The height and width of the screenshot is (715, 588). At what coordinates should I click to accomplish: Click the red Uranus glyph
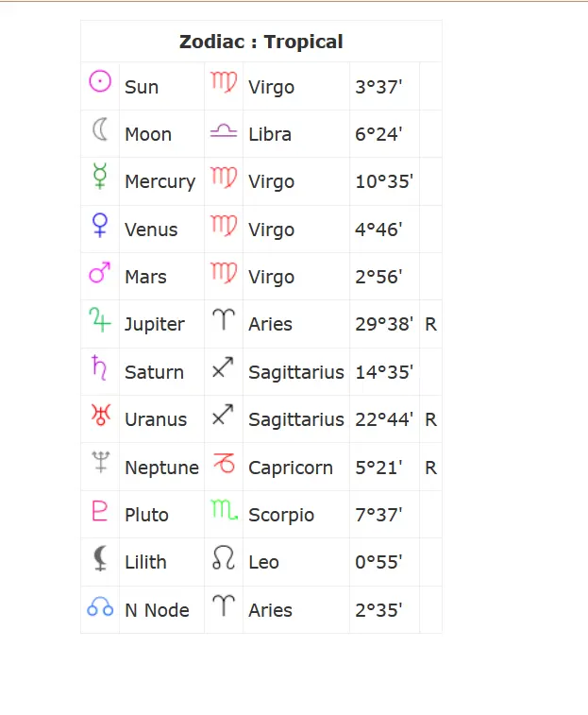click(101, 415)
